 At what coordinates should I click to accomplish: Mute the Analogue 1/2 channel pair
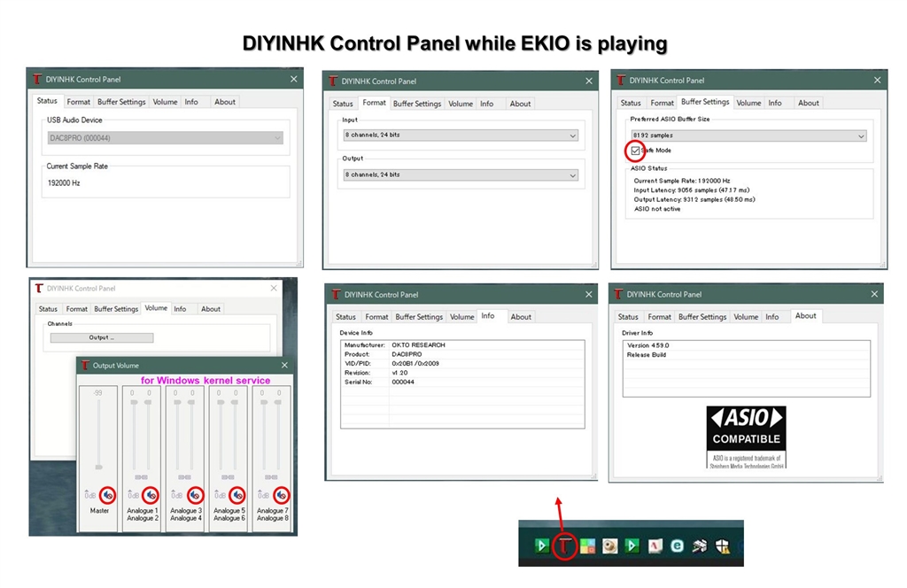[151, 495]
